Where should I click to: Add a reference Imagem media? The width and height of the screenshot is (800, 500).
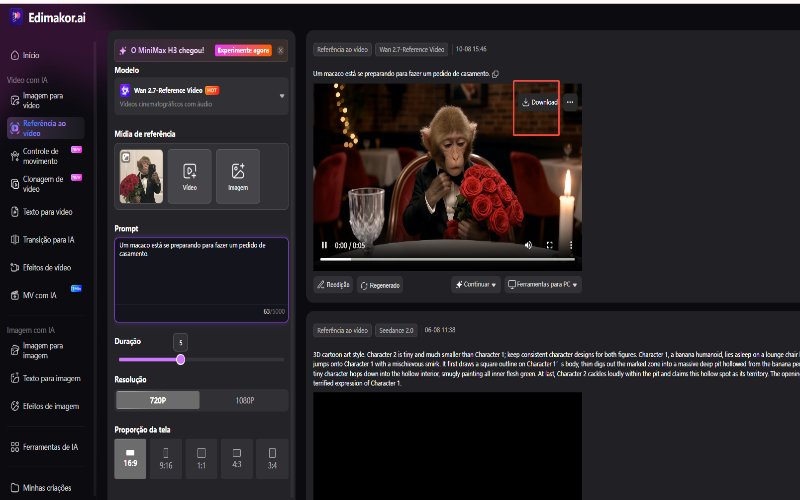tap(238, 177)
